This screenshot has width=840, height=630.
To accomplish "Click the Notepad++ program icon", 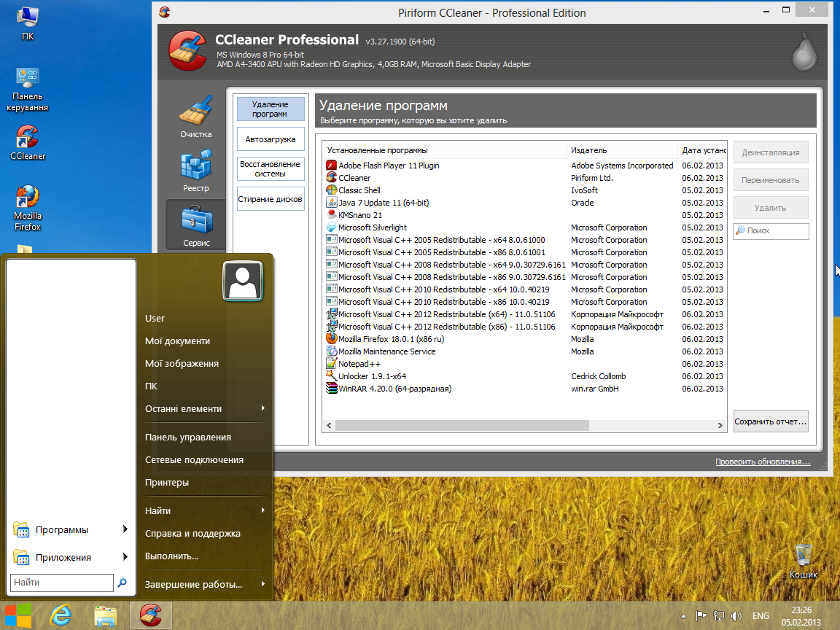I will (332, 364).
